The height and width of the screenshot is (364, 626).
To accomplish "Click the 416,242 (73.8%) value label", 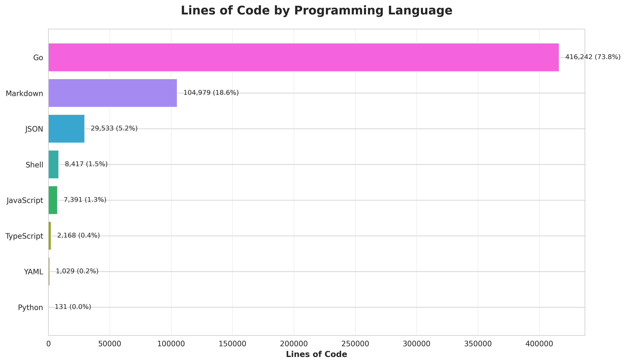I will [593, 57].
